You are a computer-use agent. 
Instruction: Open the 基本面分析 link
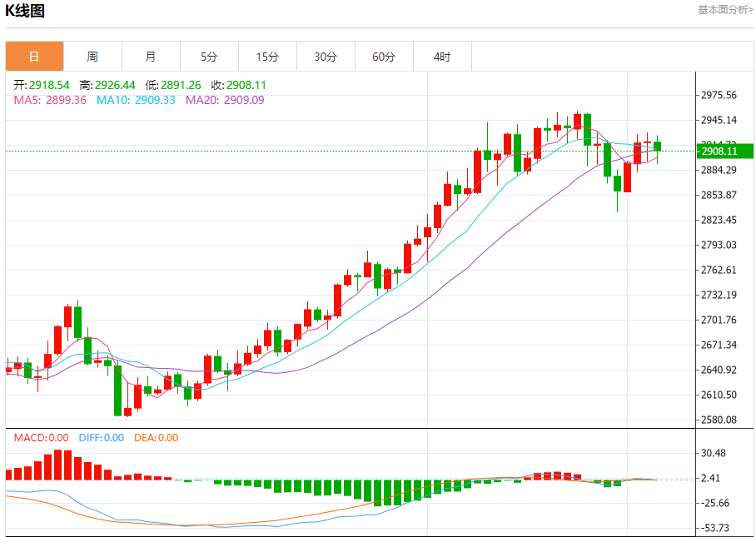(725, 10)
